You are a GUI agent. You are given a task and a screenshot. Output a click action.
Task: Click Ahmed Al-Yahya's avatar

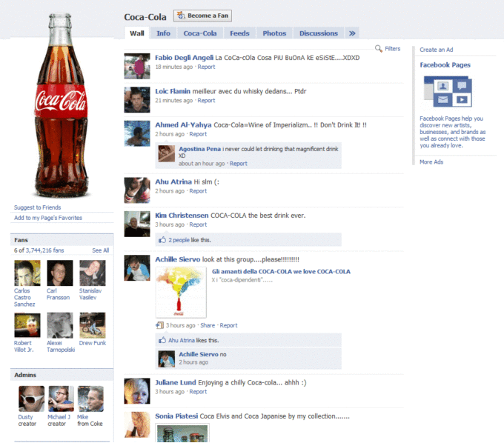pos(137,133)
